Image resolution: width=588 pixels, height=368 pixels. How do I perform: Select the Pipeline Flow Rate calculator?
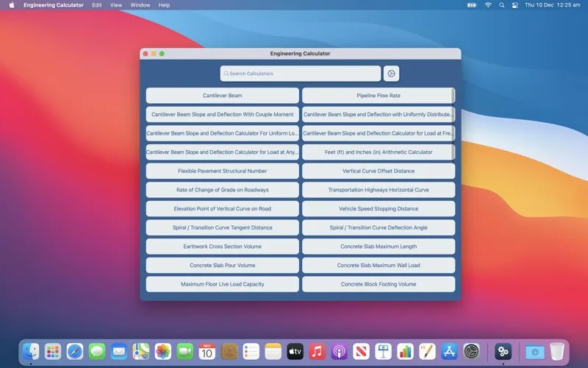(378, 96)
